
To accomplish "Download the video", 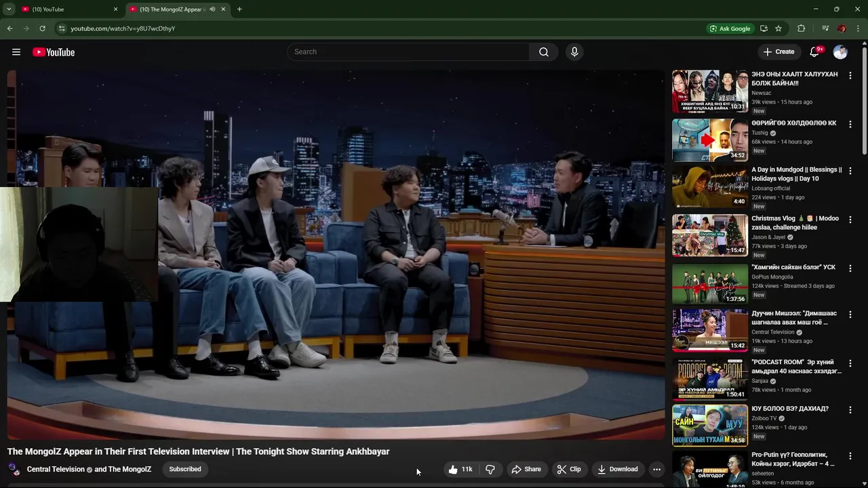I will pyautogui.click(x=617, y=469).
